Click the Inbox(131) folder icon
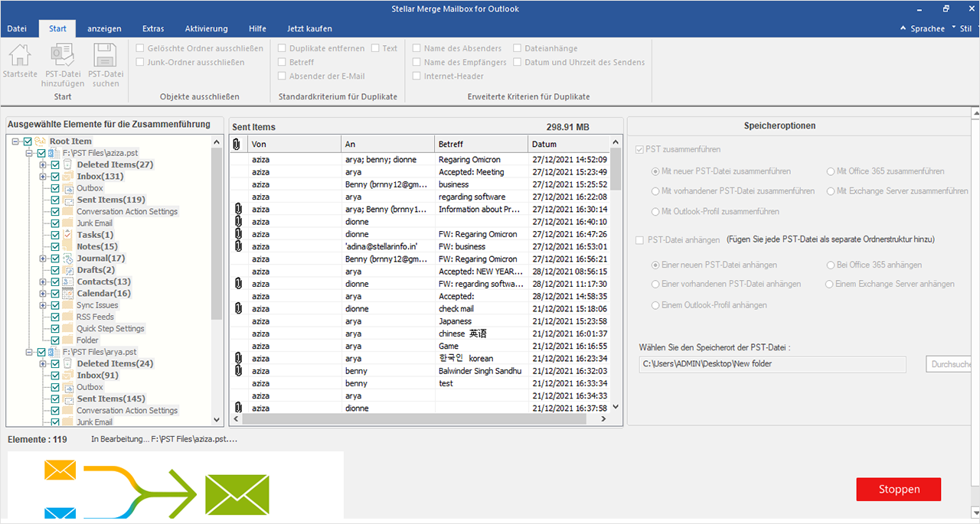The width and height of the screenshot is (980, 524). click(67, 177)
